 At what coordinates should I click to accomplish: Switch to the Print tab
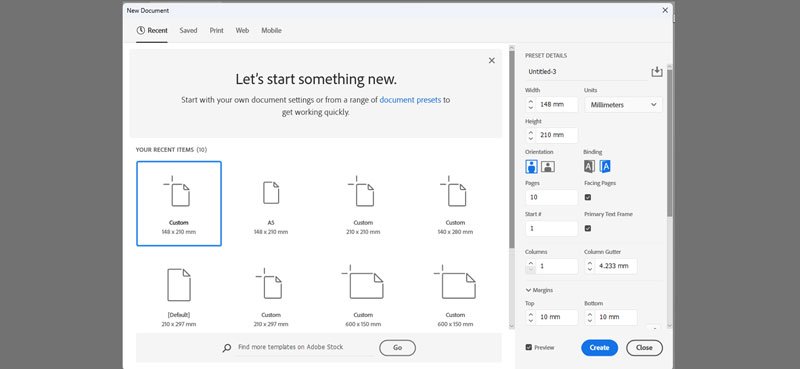[x=216, y=31]
